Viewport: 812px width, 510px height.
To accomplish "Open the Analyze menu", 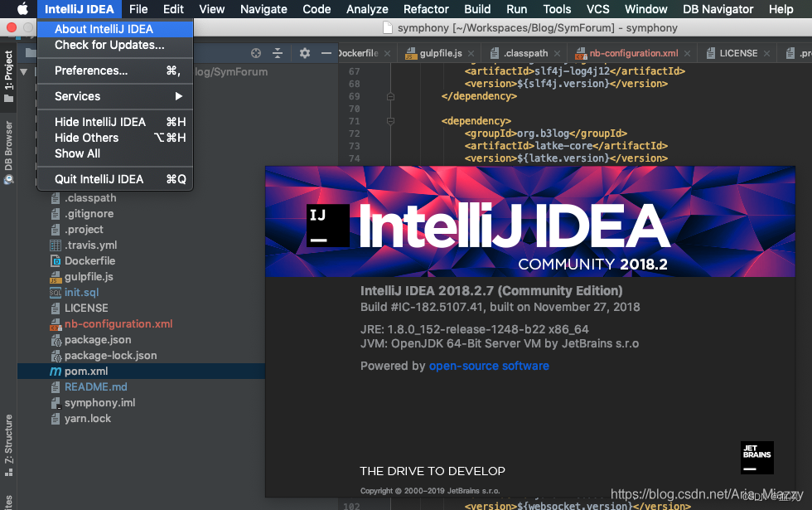I will (367, 9).
